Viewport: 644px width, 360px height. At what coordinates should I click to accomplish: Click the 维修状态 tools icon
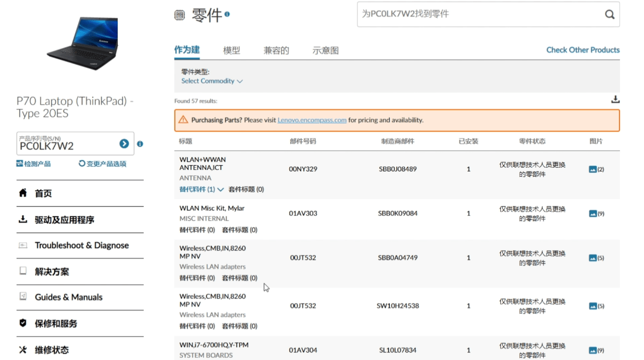22,350
